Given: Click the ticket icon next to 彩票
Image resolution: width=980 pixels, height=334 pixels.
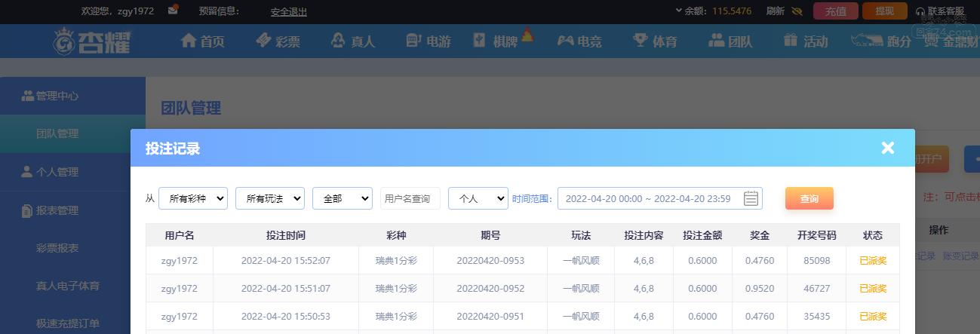Looking at the screenshot, I should point(263,40).
